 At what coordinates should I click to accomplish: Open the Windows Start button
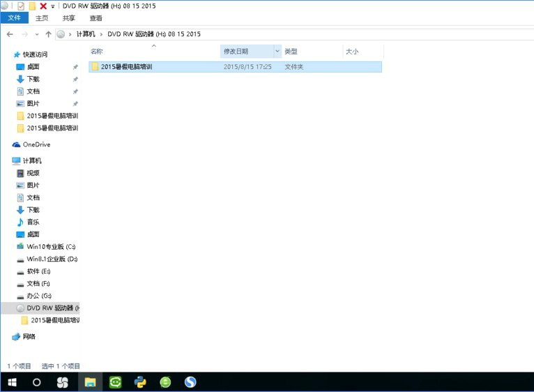coord(12,382)
